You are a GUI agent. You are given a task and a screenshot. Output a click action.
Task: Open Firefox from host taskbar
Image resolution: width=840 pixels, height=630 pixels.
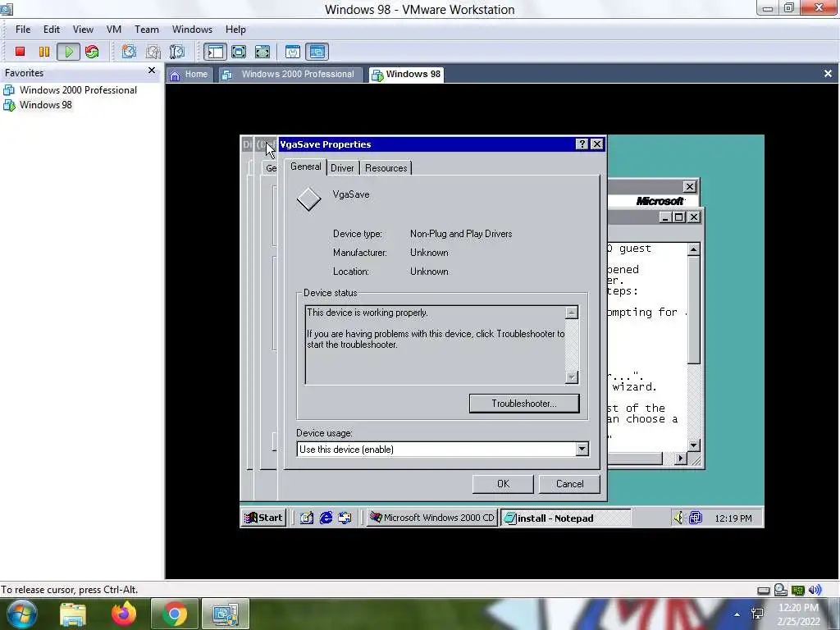click(x=124, y=614)
